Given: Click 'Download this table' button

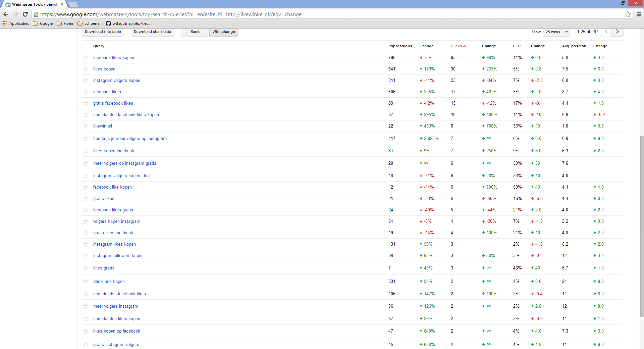Looking at the screenshot, I should [103, 32].
